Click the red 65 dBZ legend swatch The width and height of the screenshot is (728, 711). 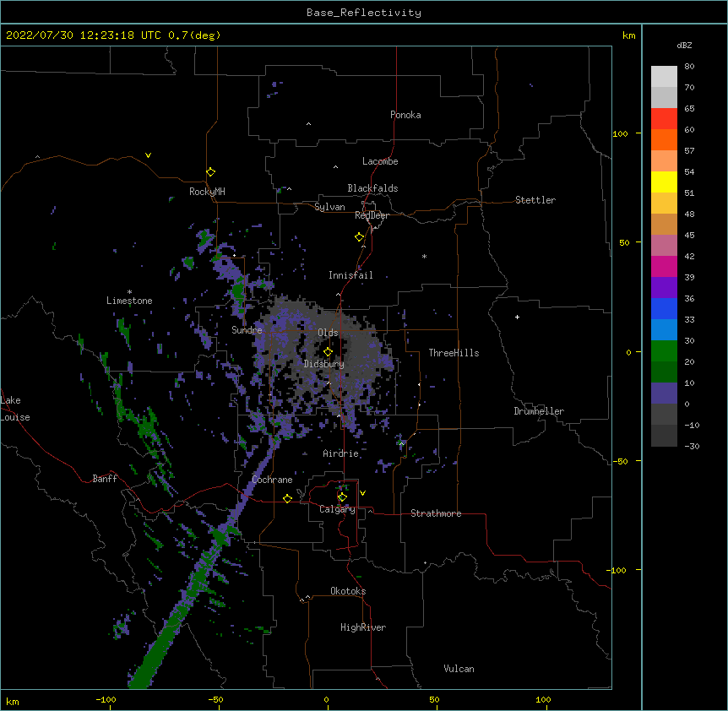(x=664, y=119)
